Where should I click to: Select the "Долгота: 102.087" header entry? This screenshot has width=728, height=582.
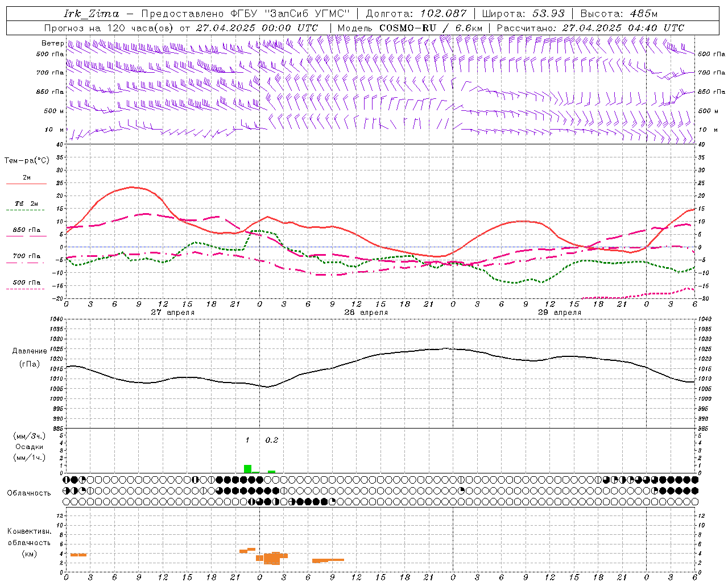[416, 14]
